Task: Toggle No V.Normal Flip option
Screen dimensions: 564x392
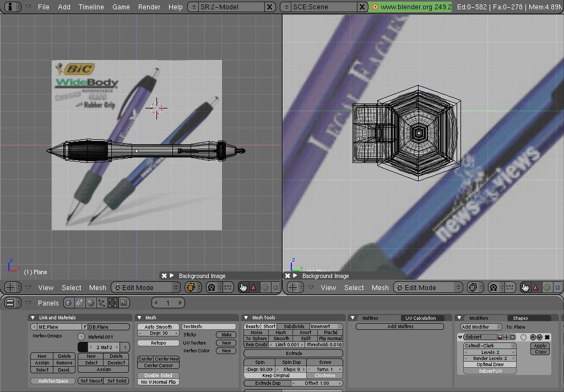Action: tap(158, 382)
